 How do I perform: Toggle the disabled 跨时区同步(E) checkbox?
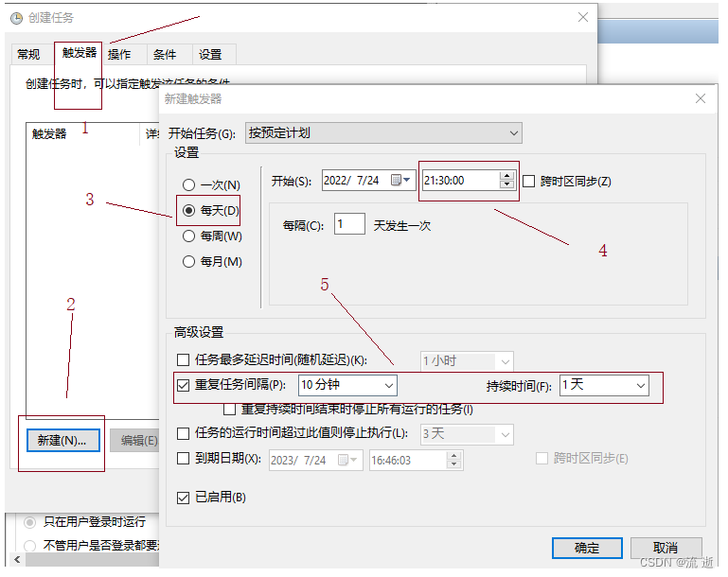pos(542,458)
